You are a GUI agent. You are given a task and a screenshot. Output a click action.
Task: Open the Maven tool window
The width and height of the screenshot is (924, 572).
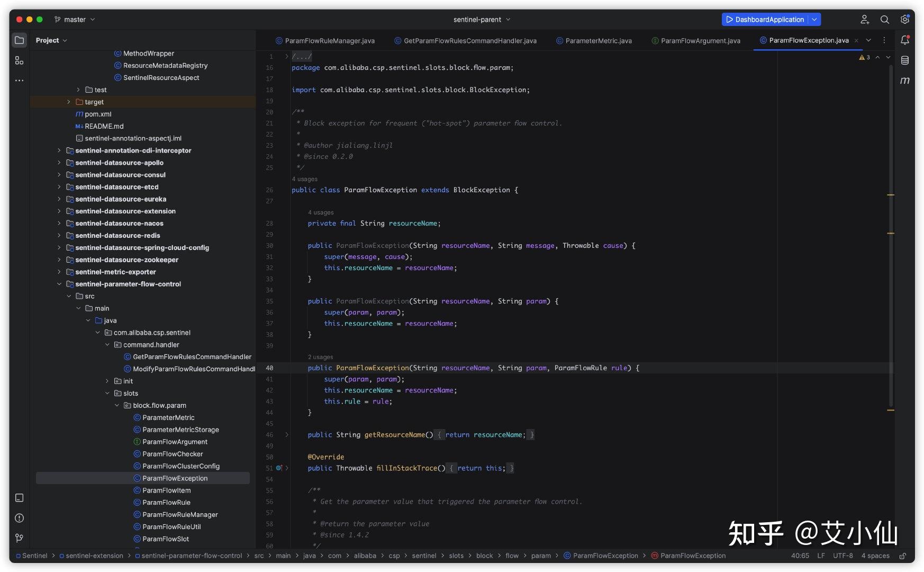point(905,81)
